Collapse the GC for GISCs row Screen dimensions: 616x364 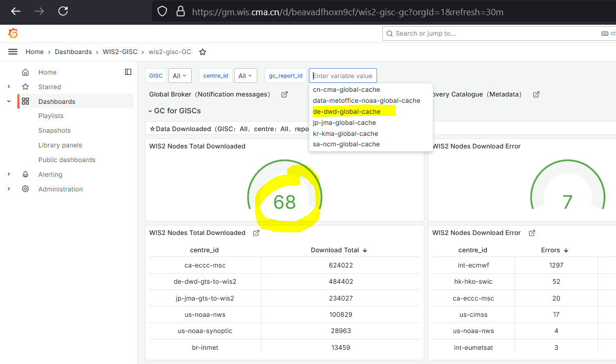point(150,111)
